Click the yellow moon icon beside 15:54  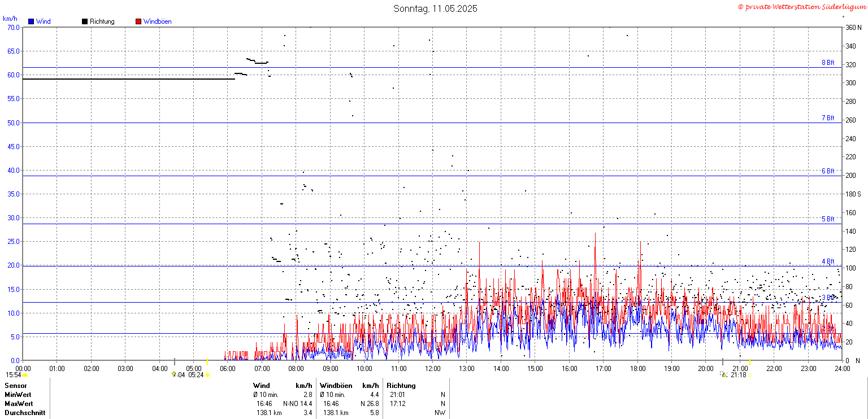click(25, 375)
